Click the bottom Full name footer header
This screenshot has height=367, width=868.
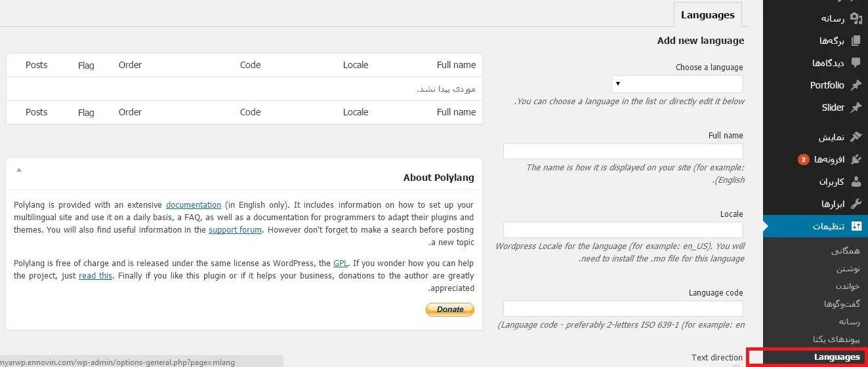[x=456, y=112]
